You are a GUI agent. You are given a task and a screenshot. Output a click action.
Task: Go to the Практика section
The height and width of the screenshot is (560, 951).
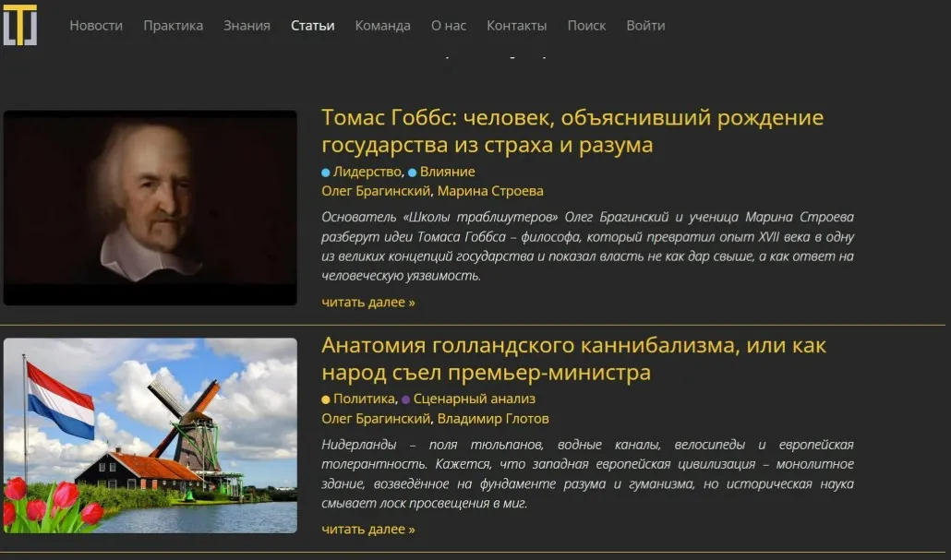tap(173, 26)
